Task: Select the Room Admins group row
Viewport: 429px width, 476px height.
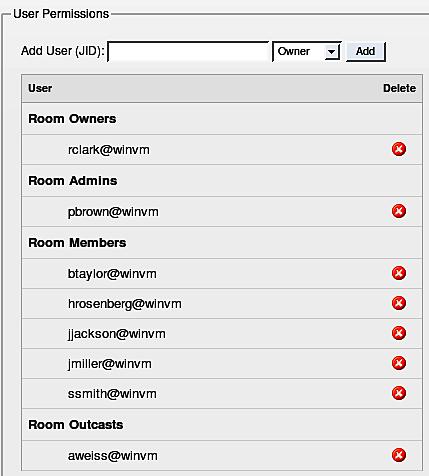Action: (222, 181)
